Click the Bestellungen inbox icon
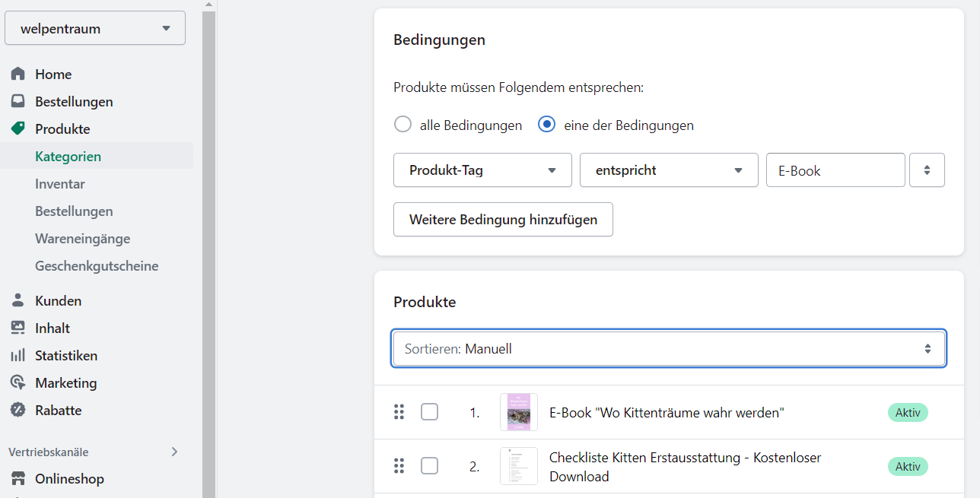Screen dimensions: 980x498 (x=17, y=102)
